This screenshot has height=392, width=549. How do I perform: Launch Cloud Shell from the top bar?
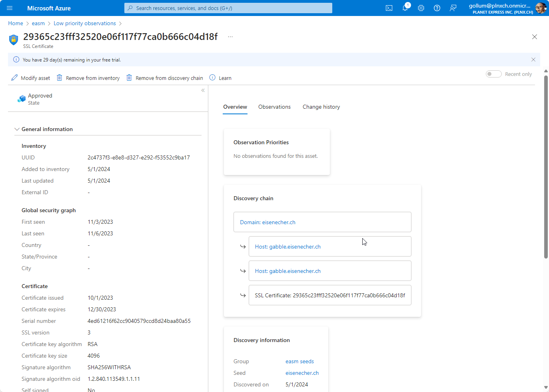point(389,8)
